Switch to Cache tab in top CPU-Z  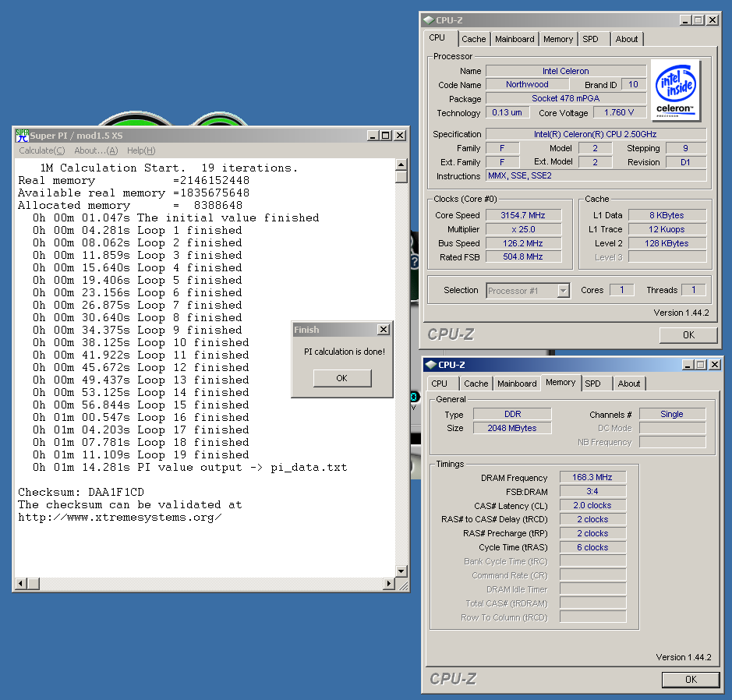pyautogui.click(x=474, y=39)
